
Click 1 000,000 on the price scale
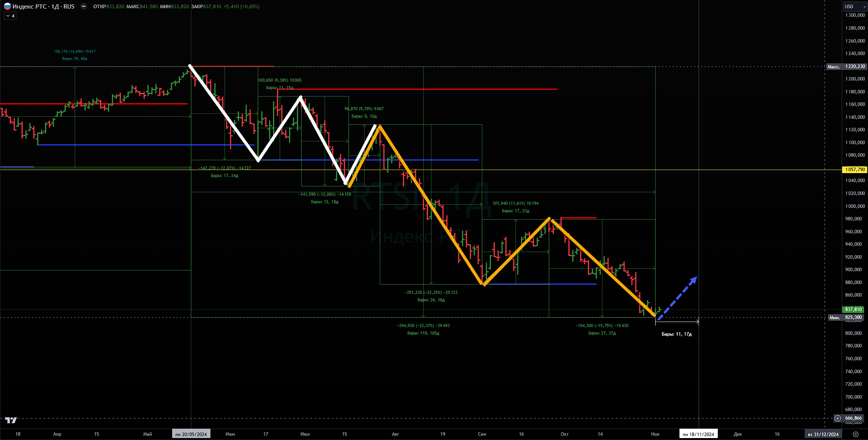click(x=855, y=206)
